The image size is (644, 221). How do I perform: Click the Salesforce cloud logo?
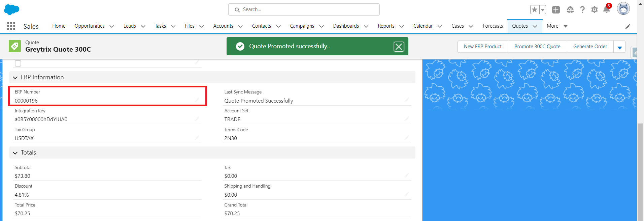coord(11,9)
